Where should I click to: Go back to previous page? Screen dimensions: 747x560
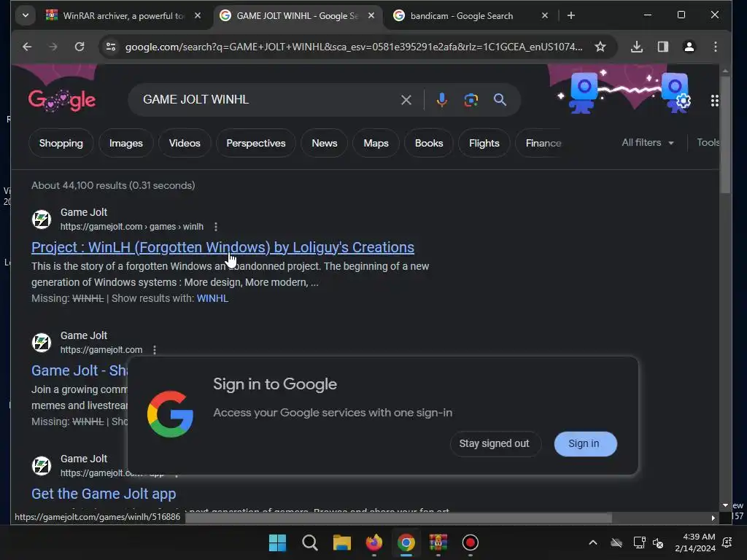point(27,47)
